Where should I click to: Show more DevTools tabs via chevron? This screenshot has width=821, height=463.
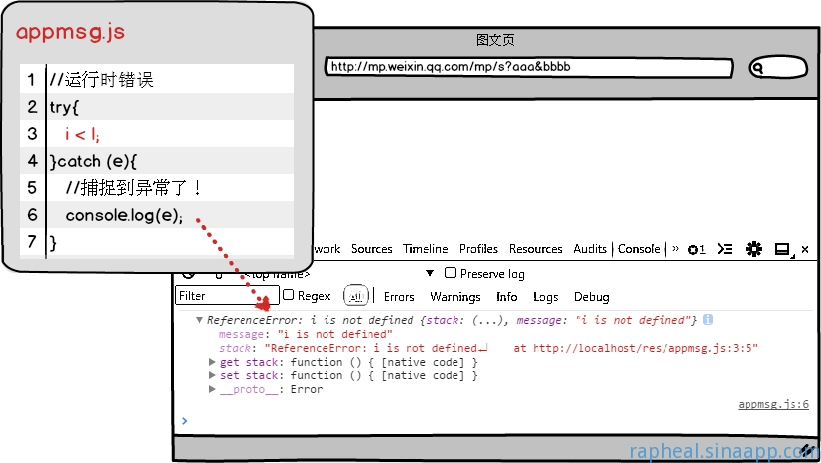coord(675,249)
